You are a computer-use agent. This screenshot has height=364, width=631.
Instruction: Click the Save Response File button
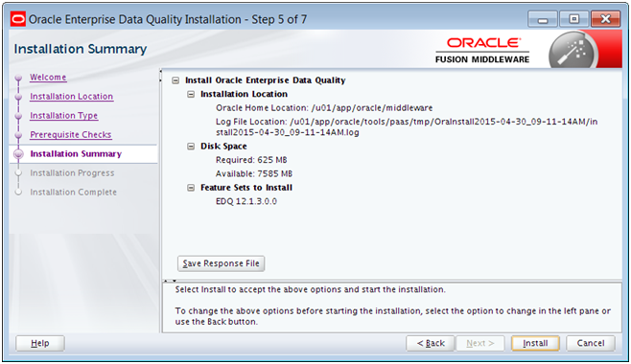click(221, 263)
